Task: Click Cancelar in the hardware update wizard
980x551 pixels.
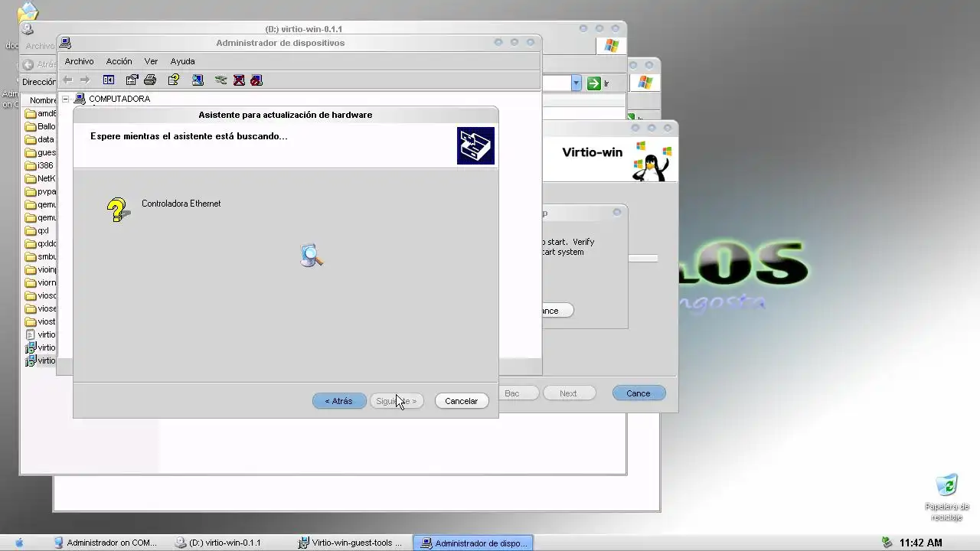Action: click(462, 401)
